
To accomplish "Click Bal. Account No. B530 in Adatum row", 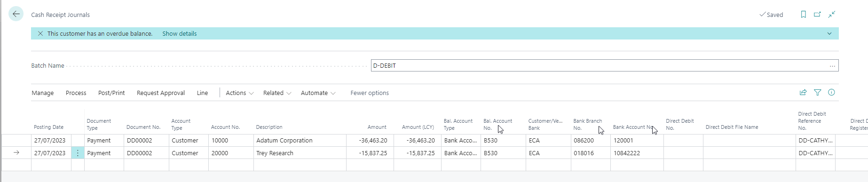I will click(x=504, y=141).
